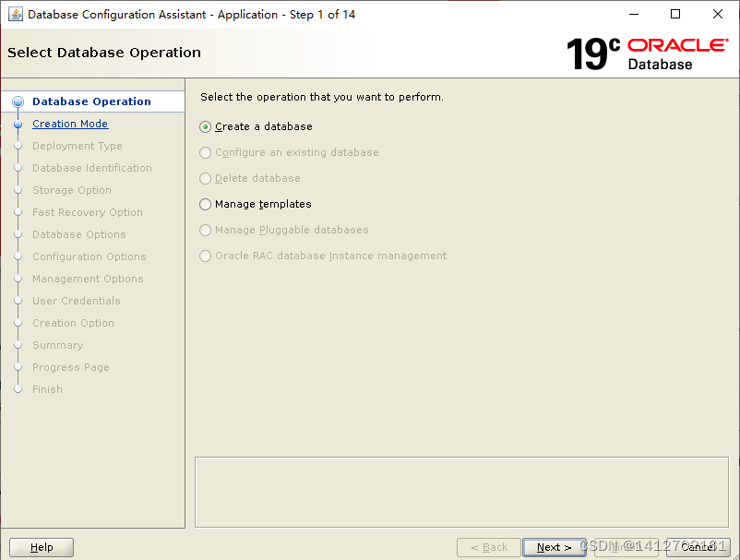Click the Back button
Screen dimensions: 740x560
[x=489, y=547]
